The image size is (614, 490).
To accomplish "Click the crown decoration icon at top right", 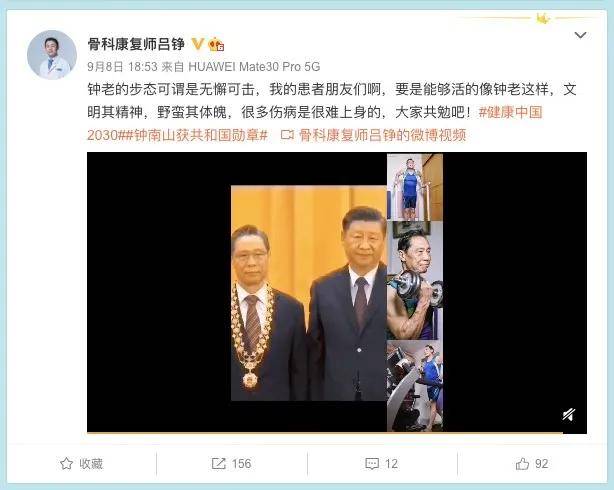I will [x=543, y=18].
